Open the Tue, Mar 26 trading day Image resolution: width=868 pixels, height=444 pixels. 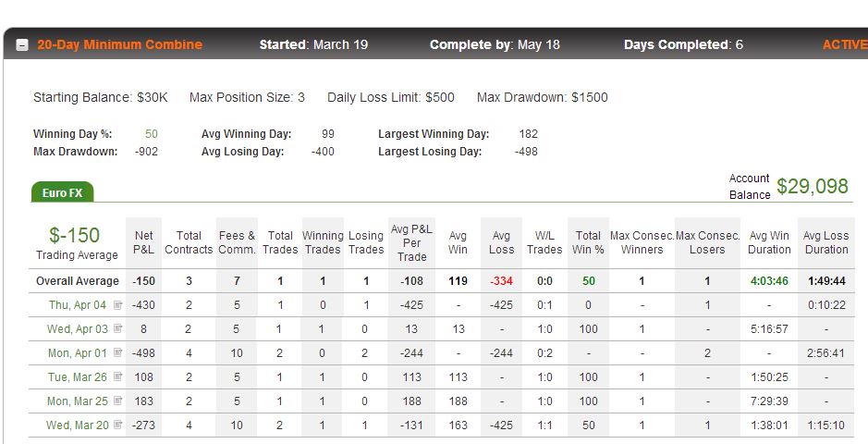(78, 377)
